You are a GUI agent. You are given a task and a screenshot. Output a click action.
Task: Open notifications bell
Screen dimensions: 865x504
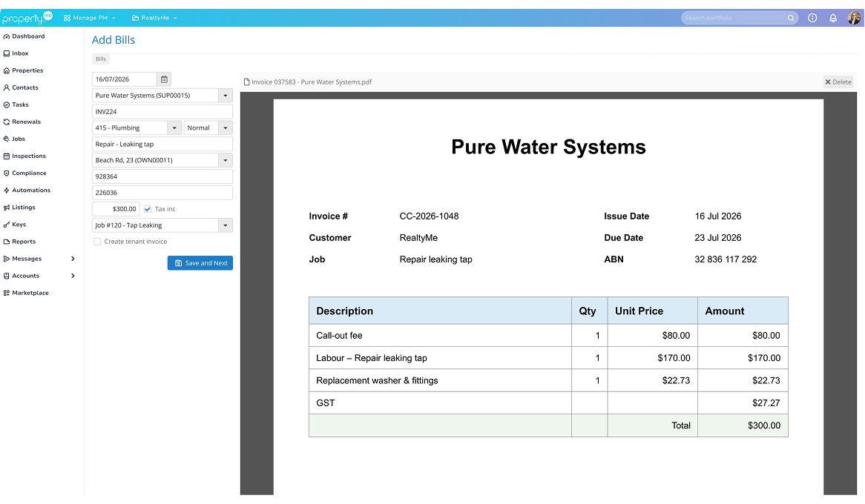[833, 19]
